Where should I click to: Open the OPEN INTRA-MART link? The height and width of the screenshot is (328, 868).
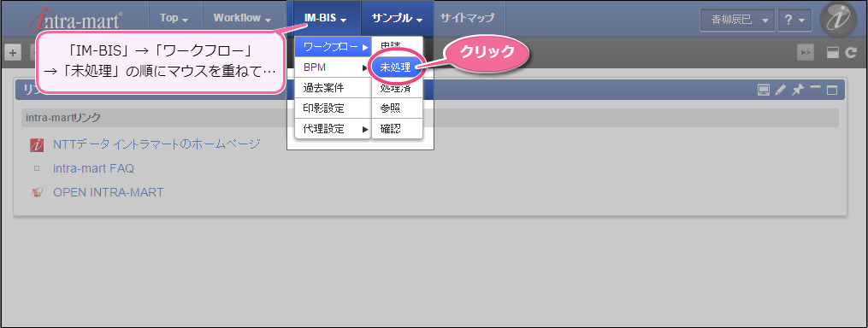[x=109, y=192]
